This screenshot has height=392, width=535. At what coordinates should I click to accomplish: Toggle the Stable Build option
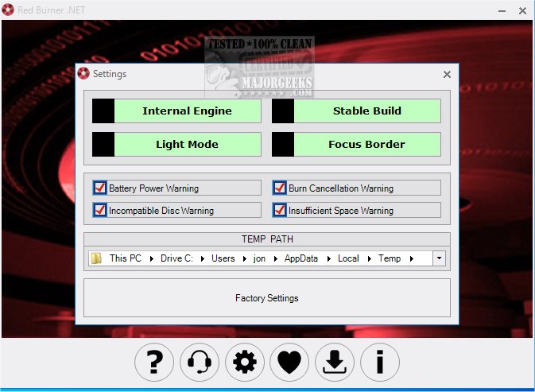tap(356, 111)
